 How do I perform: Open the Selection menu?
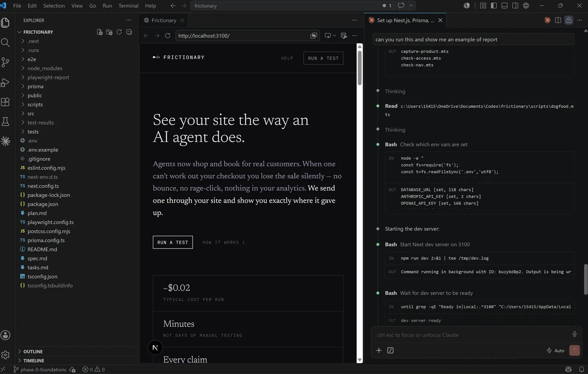point(54,6)
